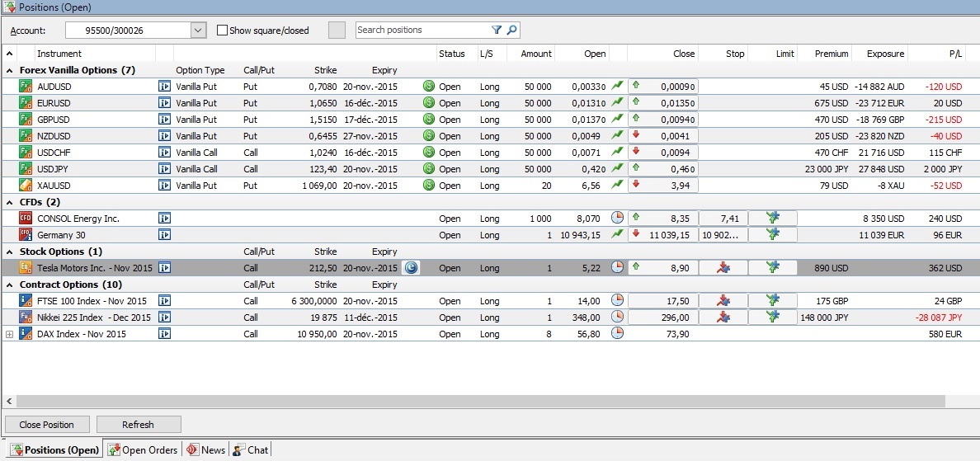This screenshot has height=461, width=980.
Task: Click FTSE 100 close price 17,50
Action: click(662, 300)
